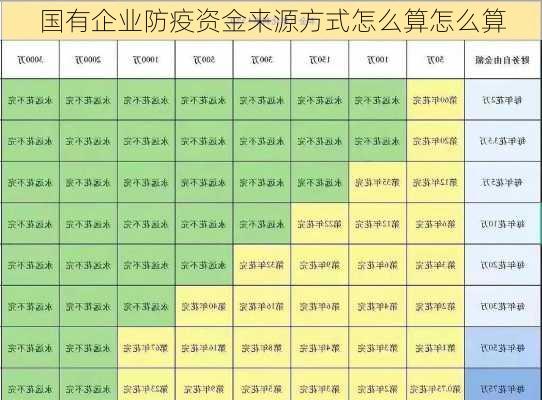Select the 第32年花完 cell
Viewport: 542px width, 400px height.
[x=262, y=265]
